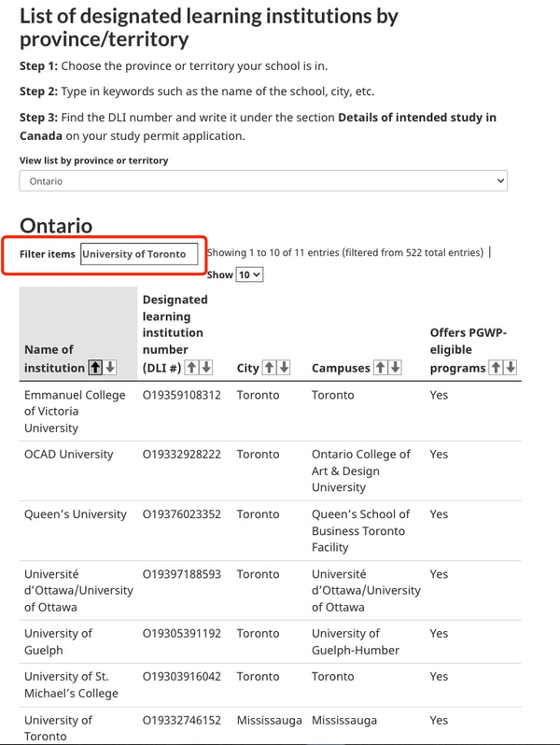
Task: Click Yes in OCAD University row
Action: [439, 455]
